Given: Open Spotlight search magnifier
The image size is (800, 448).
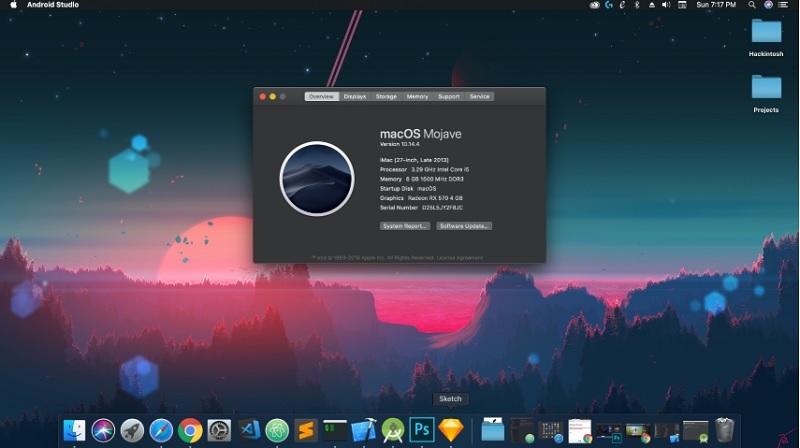Looking at the screenshot, I should 752,5.
